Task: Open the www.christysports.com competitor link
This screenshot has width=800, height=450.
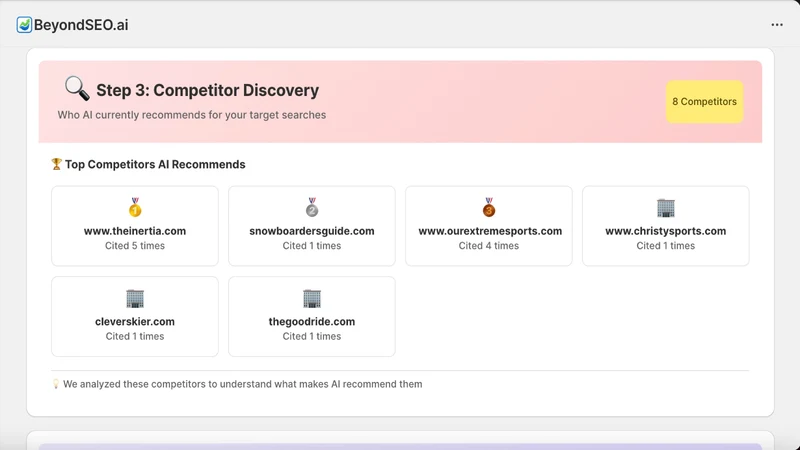Action: (x=666, y=231)
